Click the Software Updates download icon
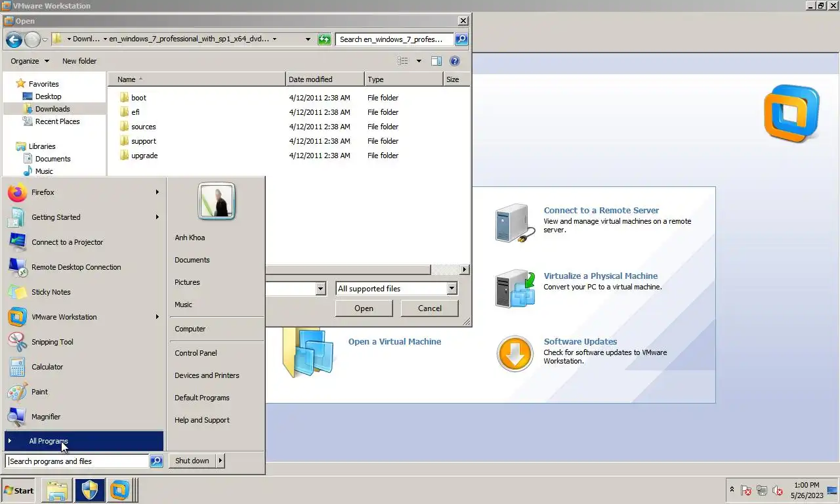The height and width of the screenshot is (504, 840). point(514,354)
